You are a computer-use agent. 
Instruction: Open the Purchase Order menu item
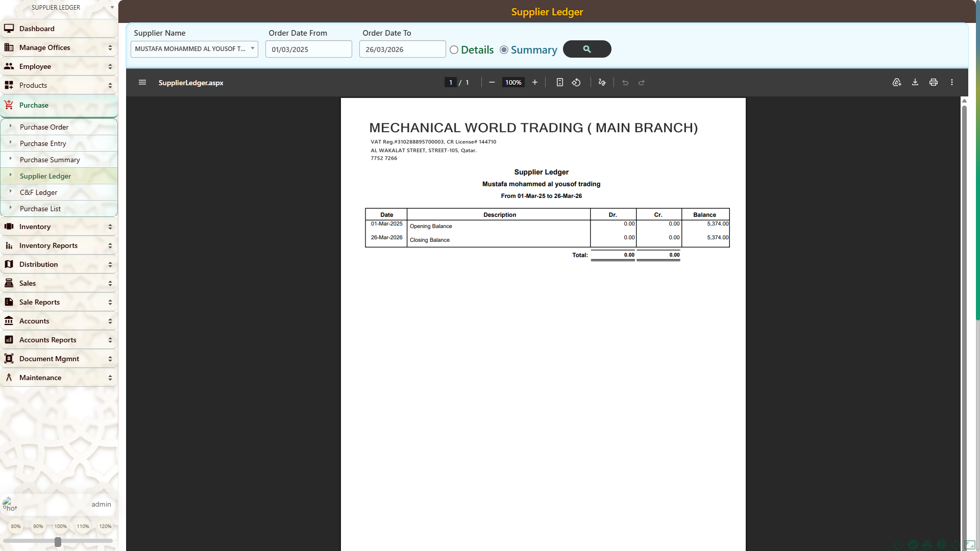[44, 127]
